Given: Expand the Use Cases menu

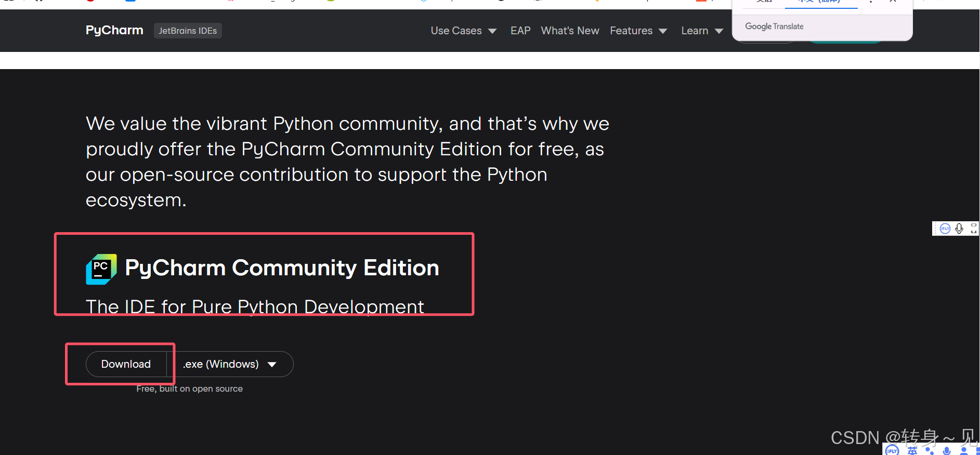Looking at the screenshot, I should pyautogui.click(x=463, y=31).
